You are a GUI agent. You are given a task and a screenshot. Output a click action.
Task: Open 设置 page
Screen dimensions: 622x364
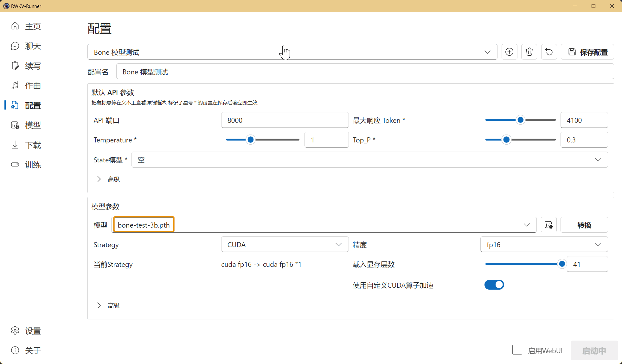coord(33,331)
